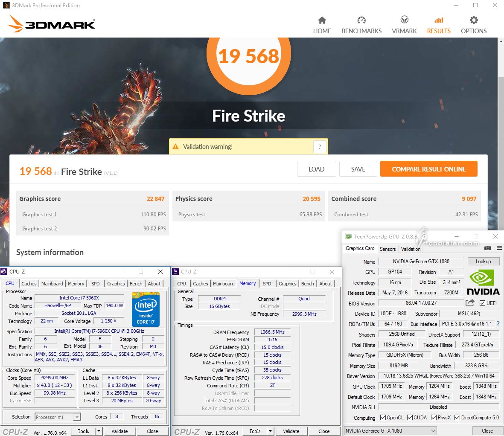Click the left CPU-Z title bar chip icon
This screenshot has height=436, width=504.
coord(4,272)
